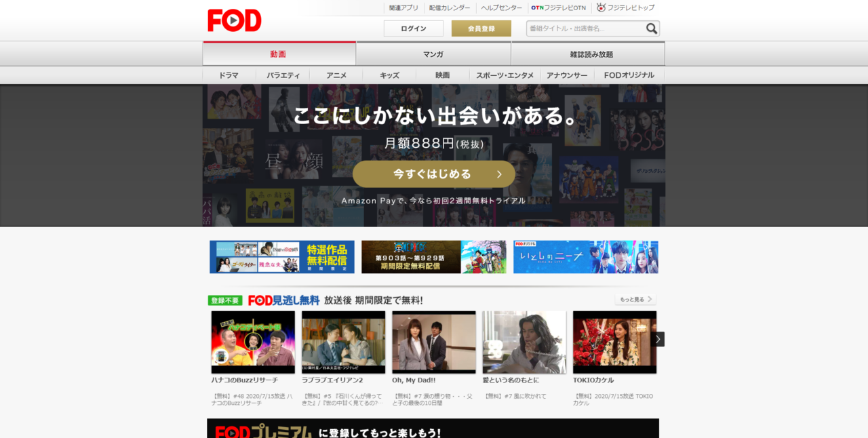868x438 pixels.
Task: Open the アナウンサー category
Action: tap(567, 75)
